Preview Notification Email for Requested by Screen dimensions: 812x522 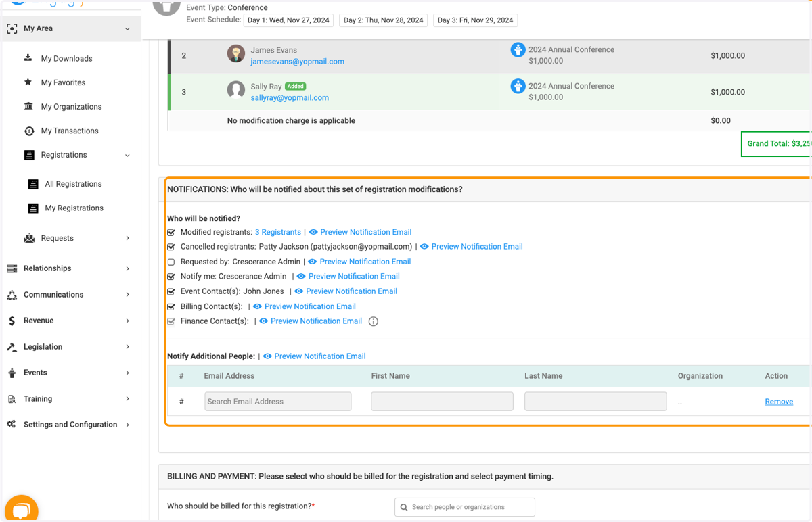[x=365, y=262]
